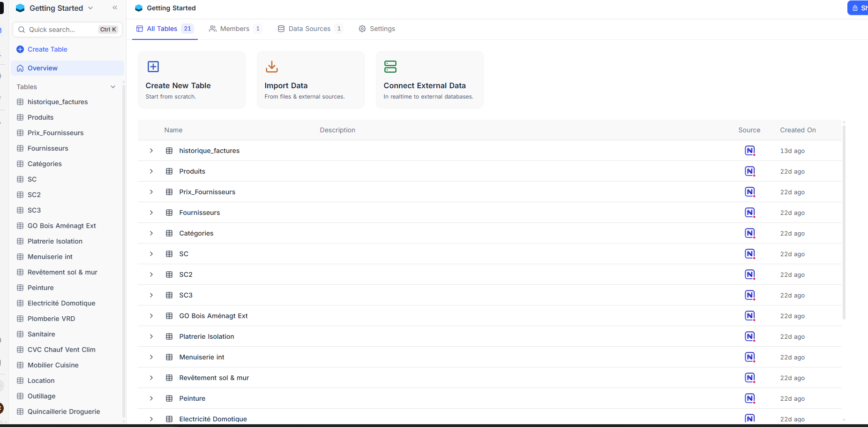Click 'Platrerie Isolation' name in main list
Image resolution: width=868 pixels, height=427 pixels.
207,336
